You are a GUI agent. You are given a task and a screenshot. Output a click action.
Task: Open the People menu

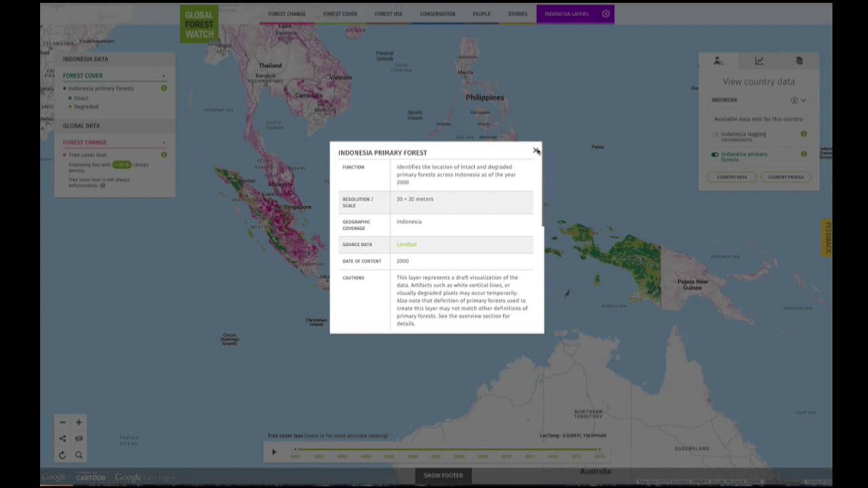click(481, 14)
